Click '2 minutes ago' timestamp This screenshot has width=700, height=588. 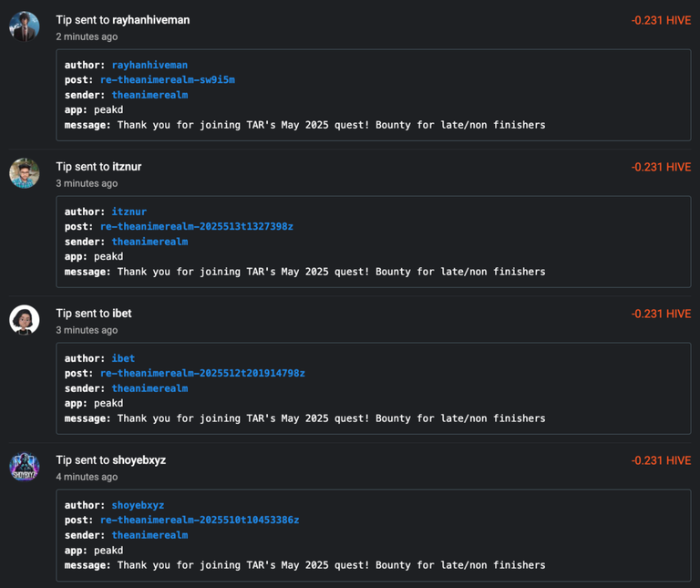pos(87,36)
